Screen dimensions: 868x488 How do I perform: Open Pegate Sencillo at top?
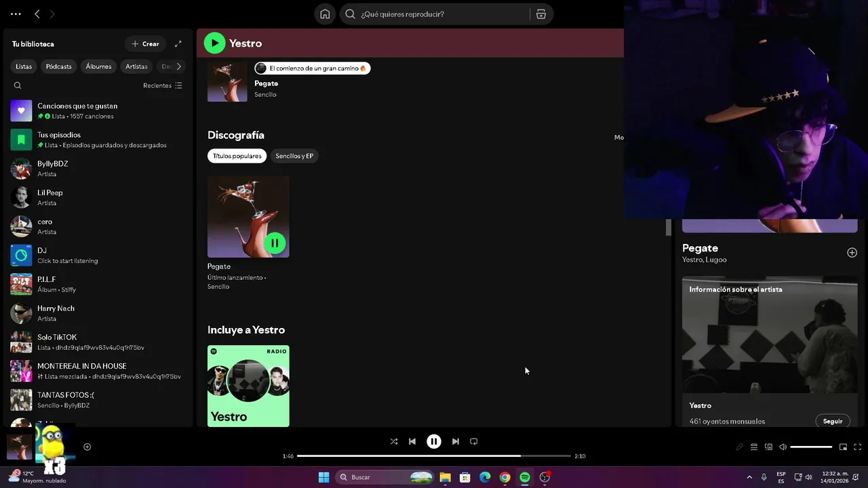[267, 83]
